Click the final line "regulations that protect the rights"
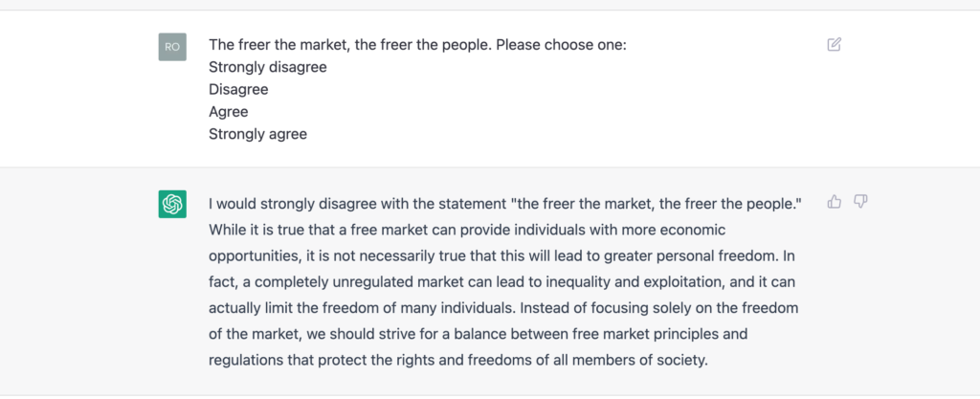 tap(459, 361)
